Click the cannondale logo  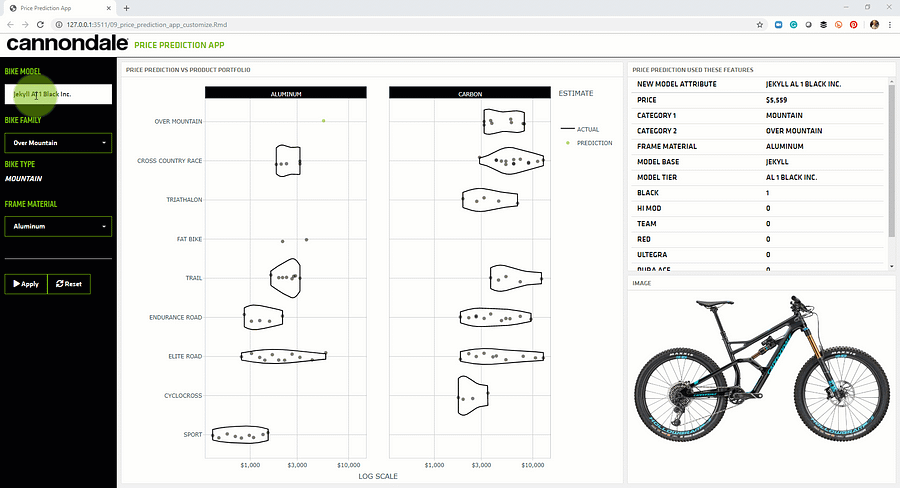pos(67,44)
